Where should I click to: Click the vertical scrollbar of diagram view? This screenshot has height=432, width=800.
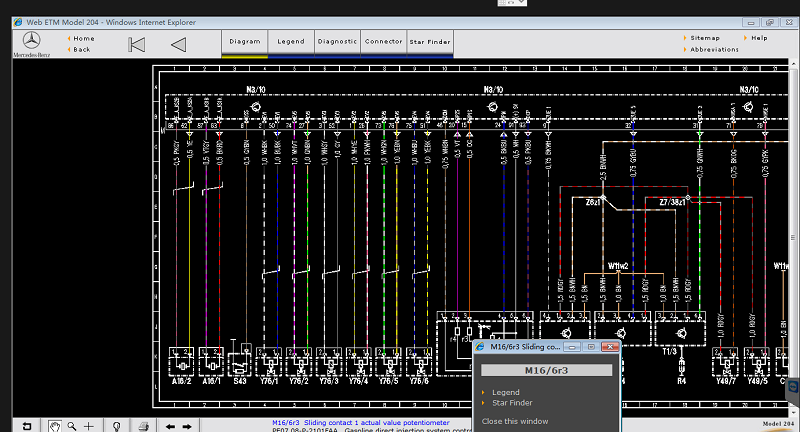tap(793, 237)
